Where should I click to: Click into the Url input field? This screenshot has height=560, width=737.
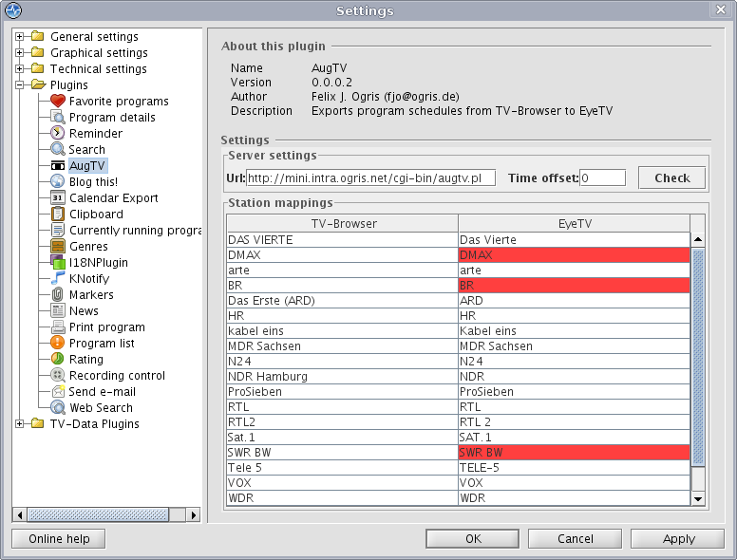[370, 177]
